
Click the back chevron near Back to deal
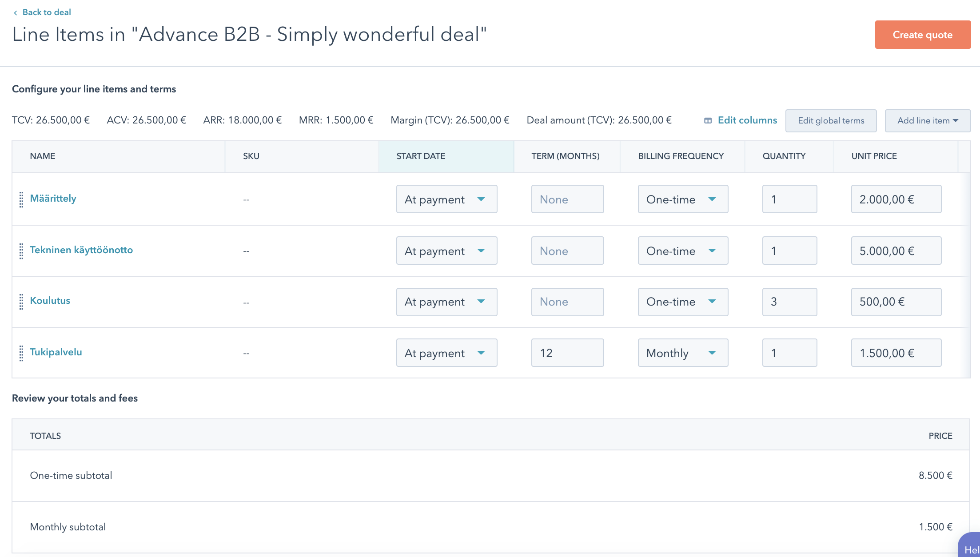point(16,12)
